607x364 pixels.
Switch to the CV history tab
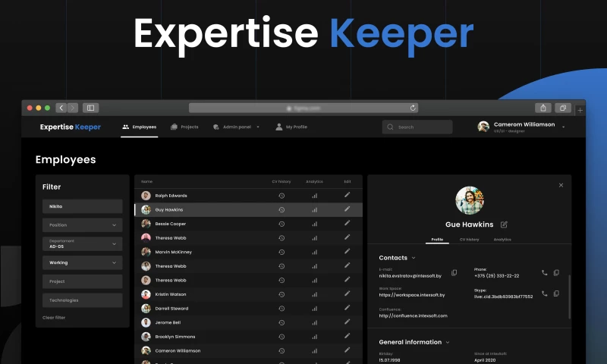click(x=469, y=240)
